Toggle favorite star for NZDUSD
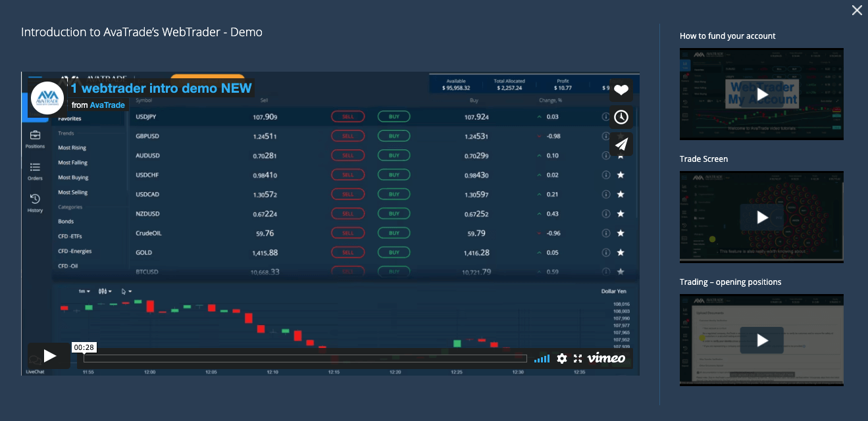 pyautogui.click(x=621, y=214)
